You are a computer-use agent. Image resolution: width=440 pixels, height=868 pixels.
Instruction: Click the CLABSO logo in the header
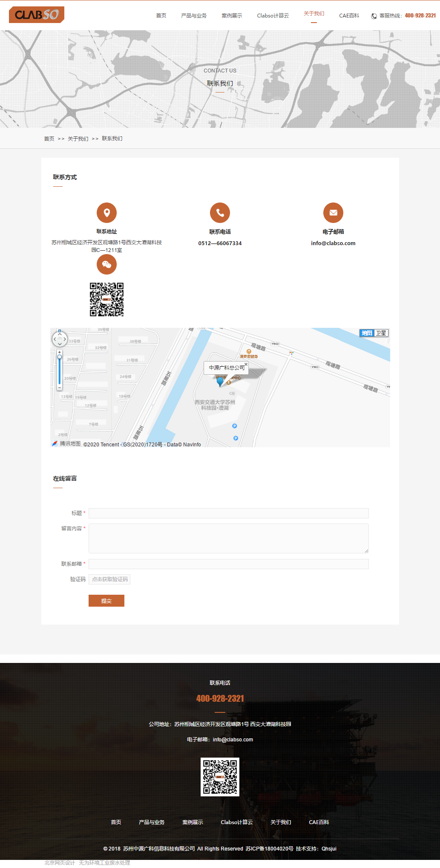pyautogui.click(x=37, y=15)
